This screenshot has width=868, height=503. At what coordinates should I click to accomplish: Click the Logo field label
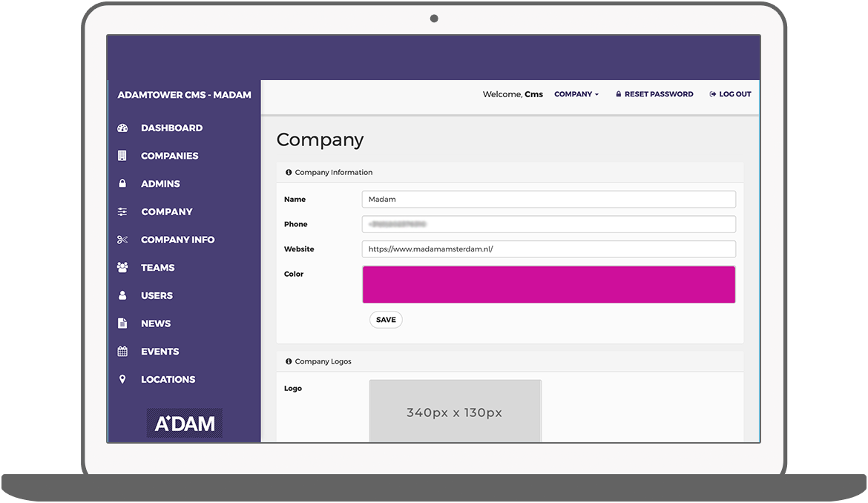[293, 389]
